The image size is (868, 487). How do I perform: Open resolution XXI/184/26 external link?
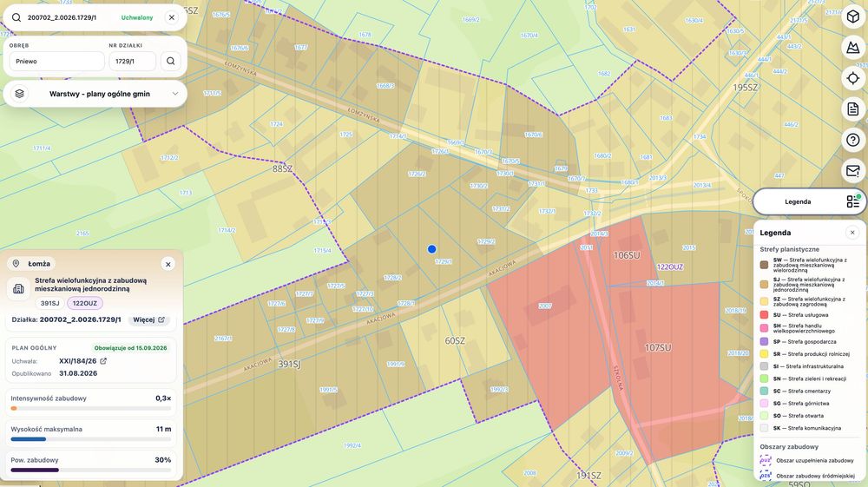103,361
